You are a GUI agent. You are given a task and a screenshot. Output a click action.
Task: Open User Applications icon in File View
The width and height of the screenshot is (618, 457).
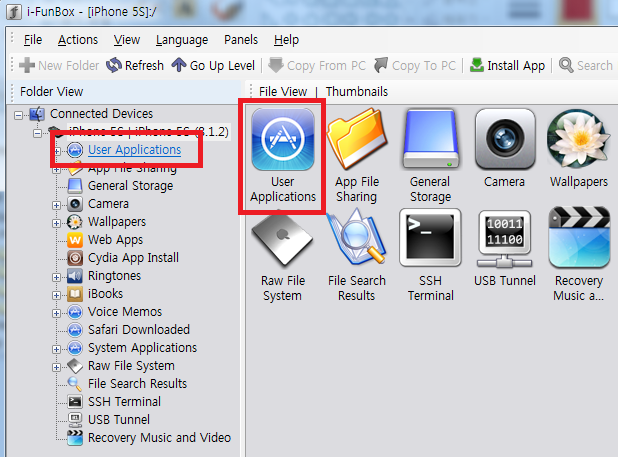click(x=283, y=139)
